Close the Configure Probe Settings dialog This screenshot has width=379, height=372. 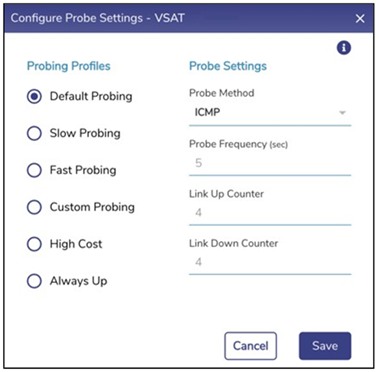coord(360,18)
